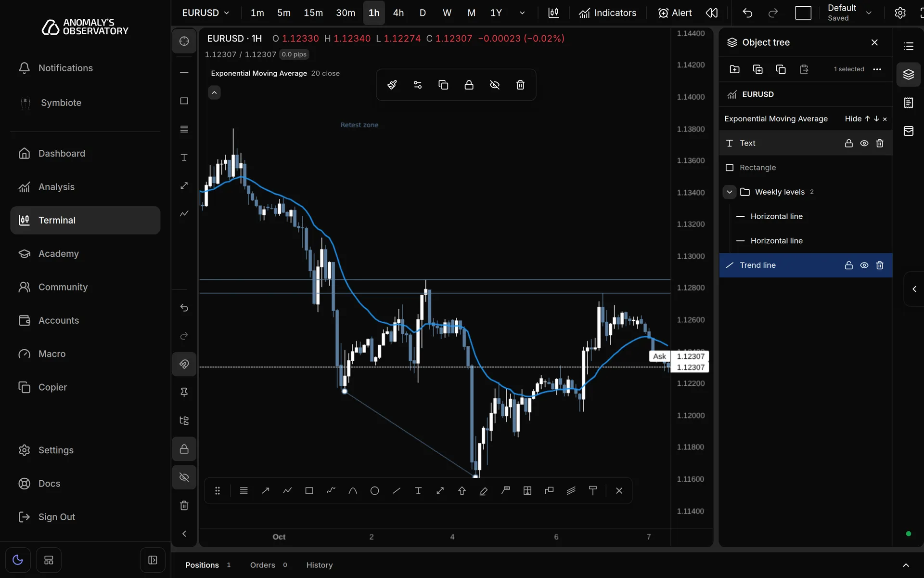Switch to the Positions tab

(x=208, y=565)
